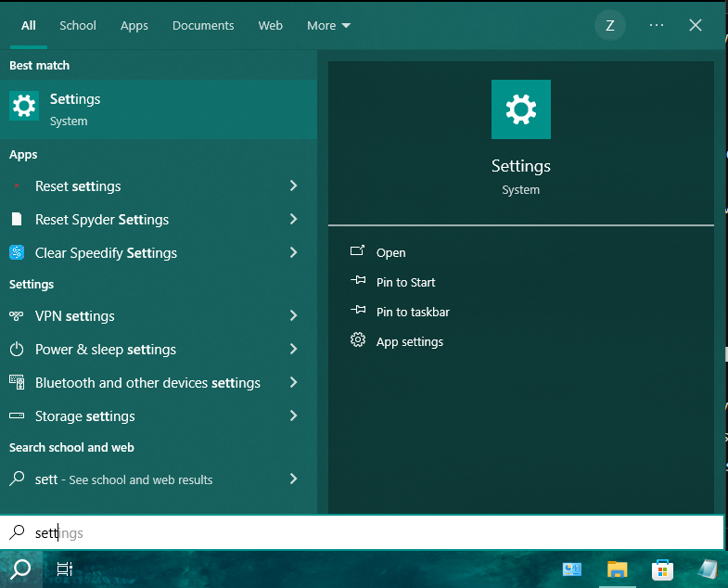Click the large Settings tile in preview pane
Screen dimensions: 728x588
[x=521, y=109]
